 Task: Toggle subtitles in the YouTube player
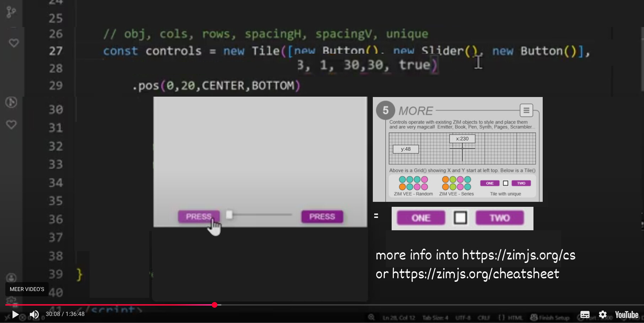585,314
